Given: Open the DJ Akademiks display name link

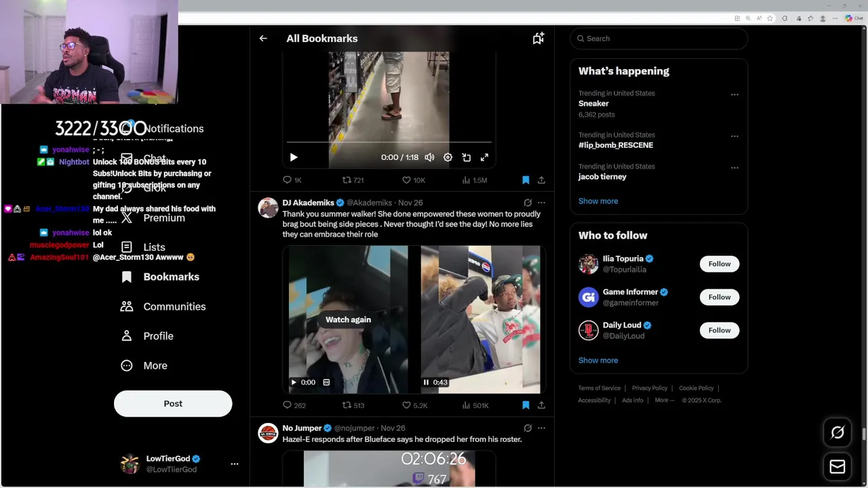Looking at the screenshot, I should click(x=308, y=203).
